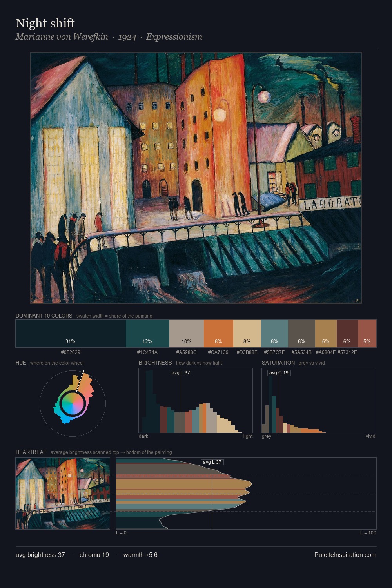Click the hex code #A6804F
The width and height of the screenshot is (392, 588).
[326, 352]
